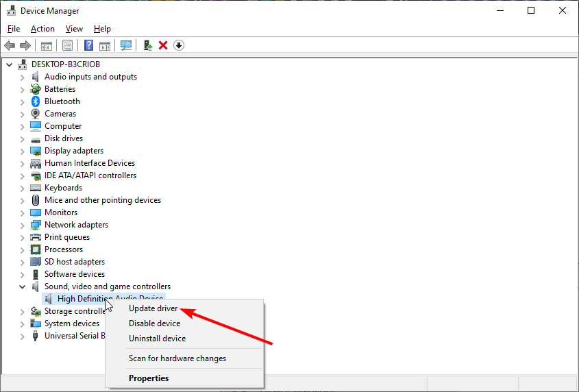The image size is (579, 392).
Task: Click the Batteries category icon
Action: tap(36, 89)
